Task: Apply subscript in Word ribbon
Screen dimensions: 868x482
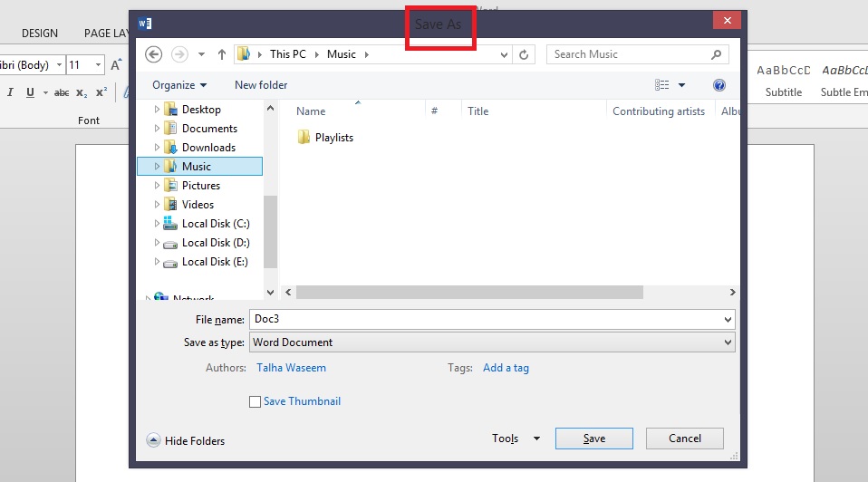Action: pyautogui.click(x=82, y=92)
